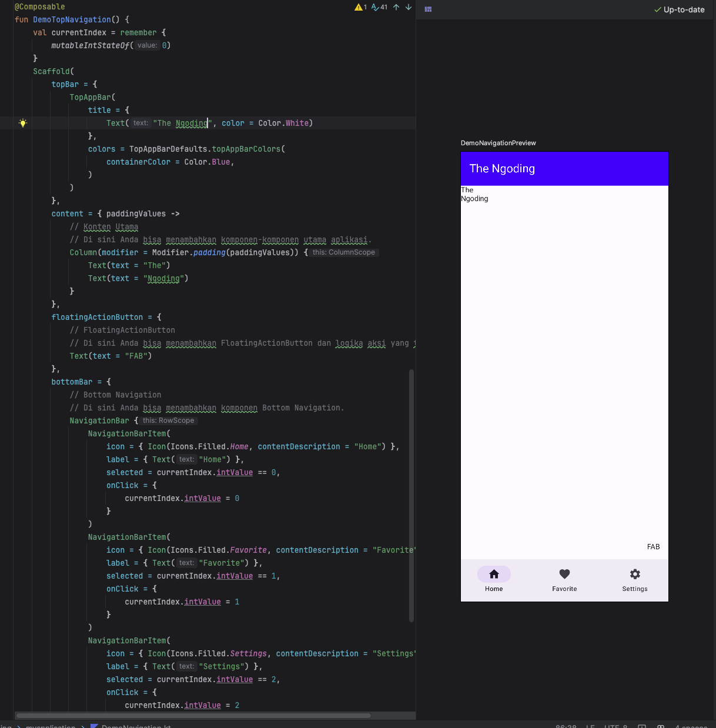Click the intention lightbulb in the gutter
Screen dimensions: 716x728
tap(23, 123)
